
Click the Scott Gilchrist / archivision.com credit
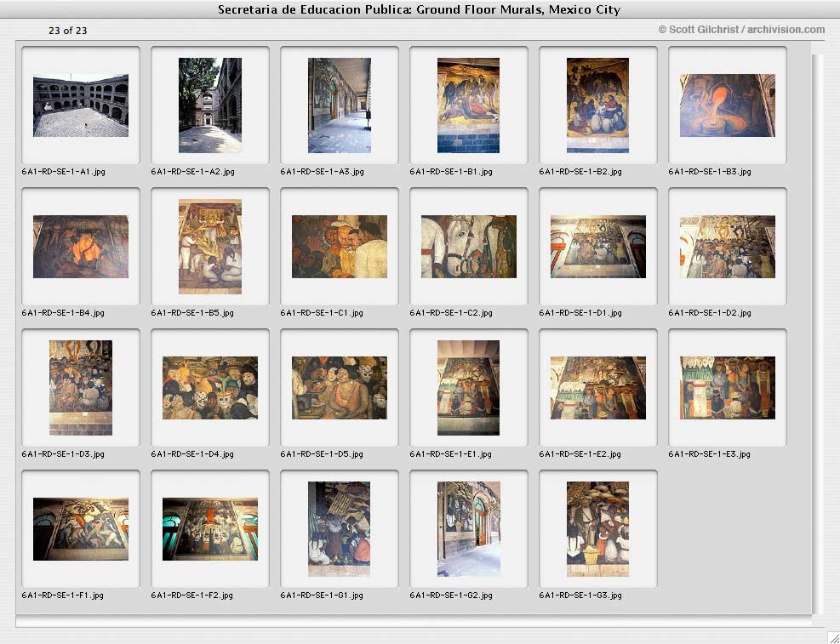pyautogui.click(x=741, y=30)
